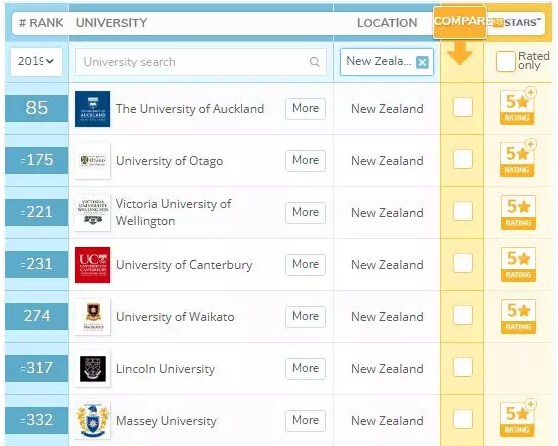This screenshot has height=446, width=558.
Task: Open the University of Otago logo
Action: tap(93, 161)
